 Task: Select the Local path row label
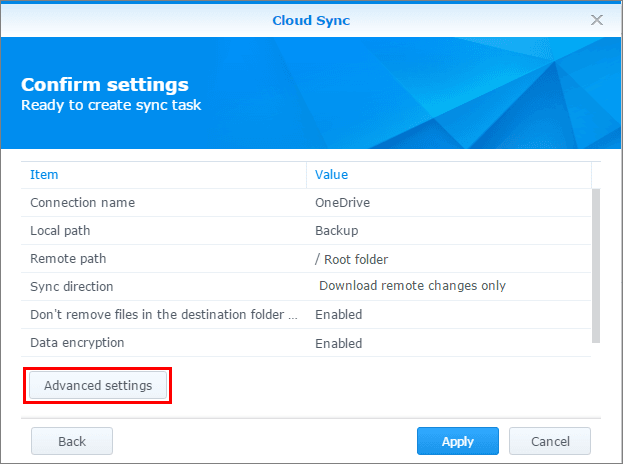tap(61, 231)
